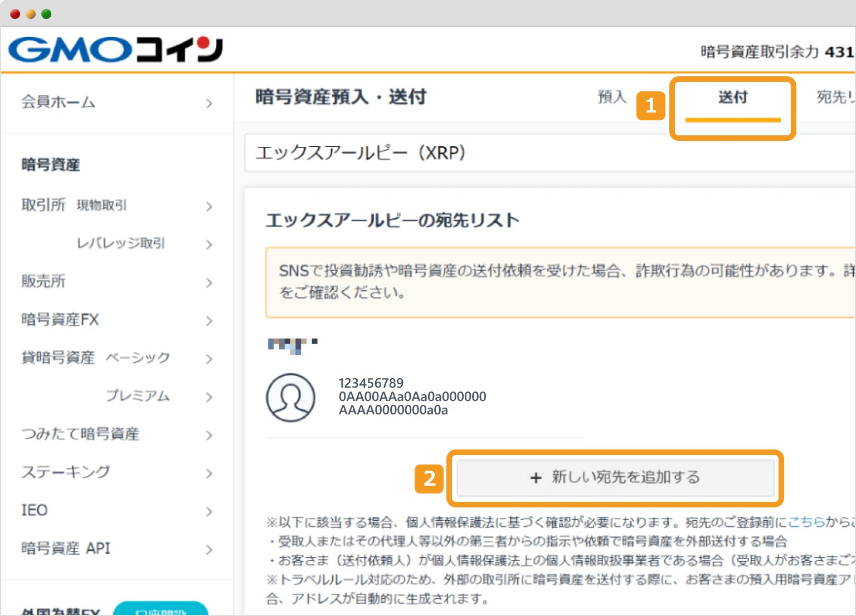Select つみたて暗号資産 from the sidebar
Screen dimensions: 856x616
coord(81,434)
